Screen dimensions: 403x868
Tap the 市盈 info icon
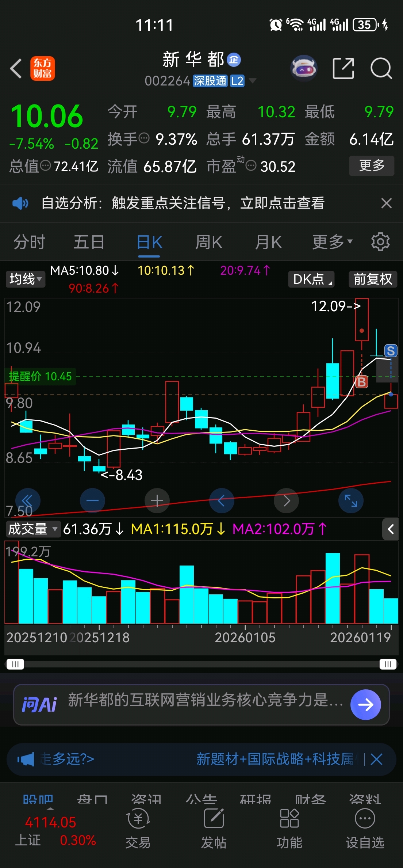pyautogui.click(x=251, y=166)
